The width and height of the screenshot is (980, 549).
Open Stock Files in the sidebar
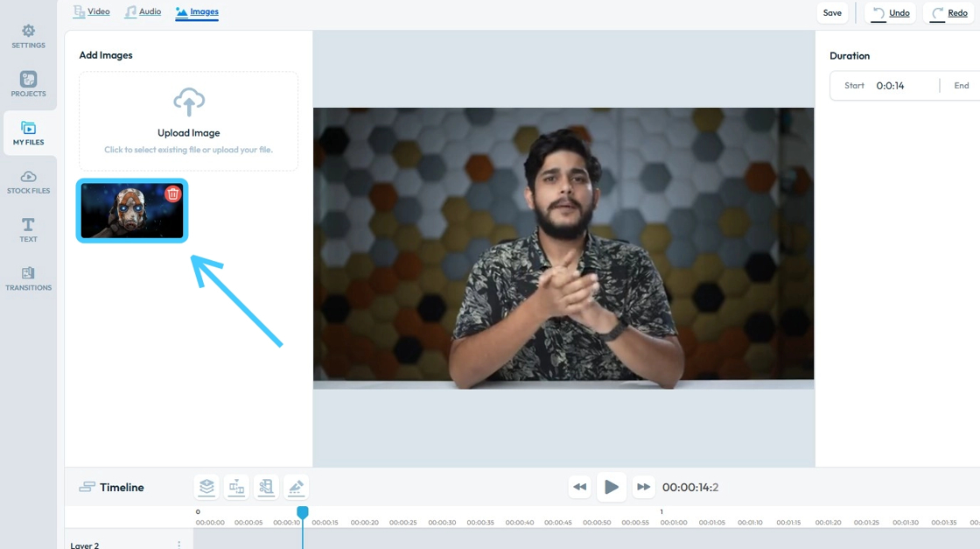[x=28, y=182]
